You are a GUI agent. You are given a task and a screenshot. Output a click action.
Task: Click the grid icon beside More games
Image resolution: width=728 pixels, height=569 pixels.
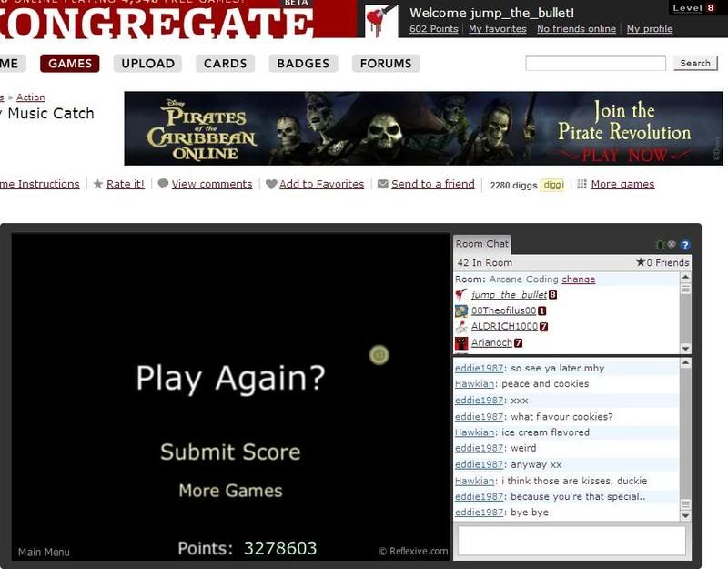point(582,184)
